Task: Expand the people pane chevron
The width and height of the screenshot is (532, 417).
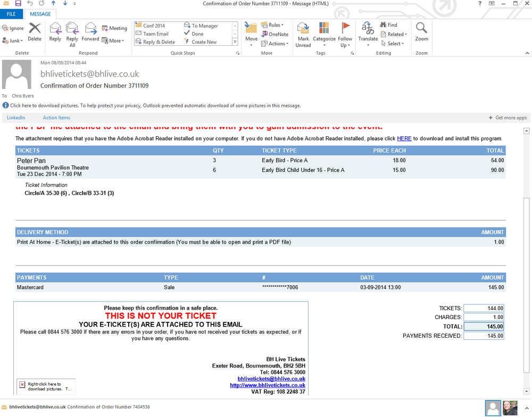Action: pyautogui.click(x=527, y=408)
